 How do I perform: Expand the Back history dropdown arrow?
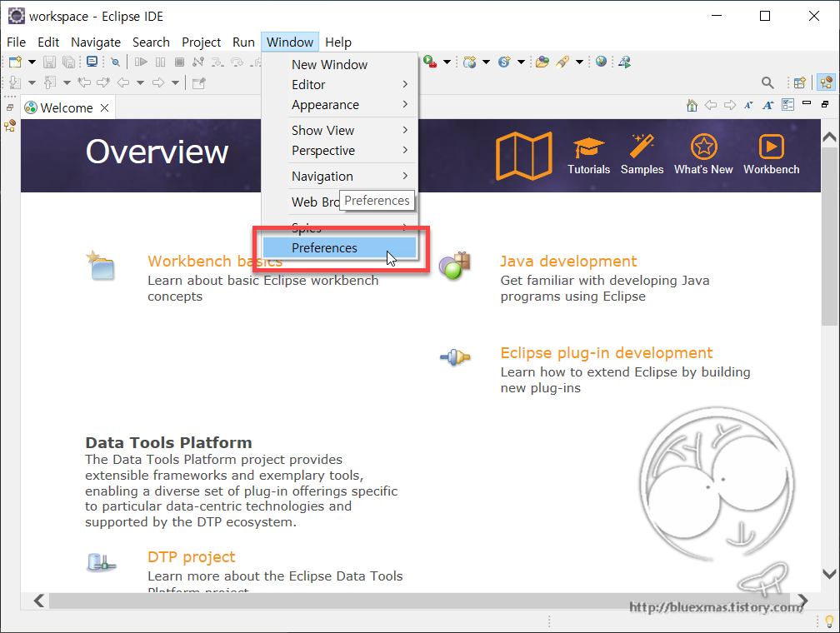coord(140,82)
